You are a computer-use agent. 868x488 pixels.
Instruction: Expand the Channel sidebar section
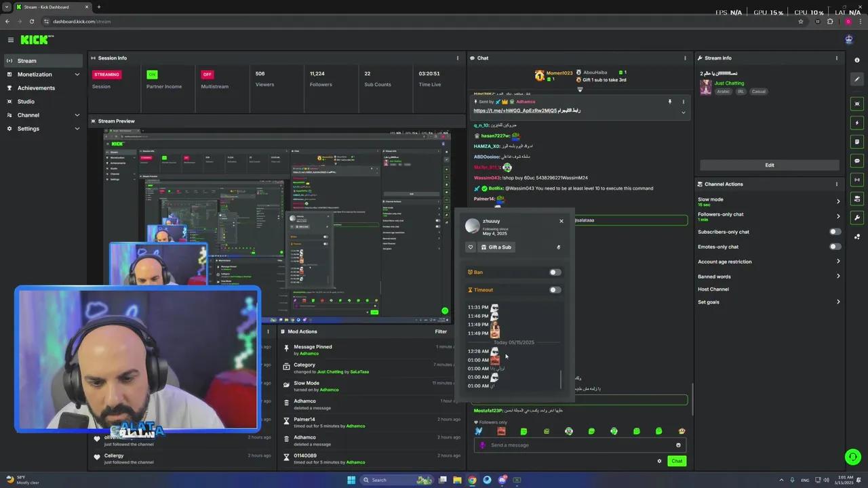click(x=42, y=115)
